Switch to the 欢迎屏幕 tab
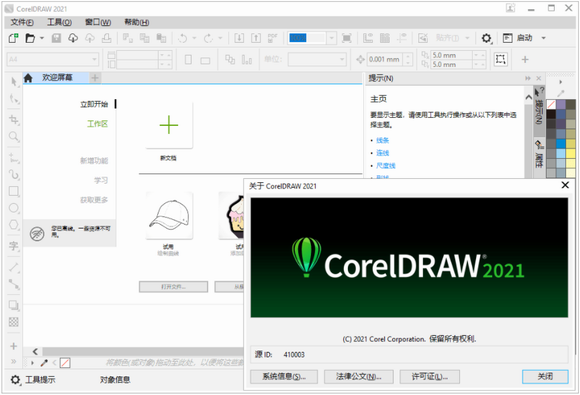Screen dimensions: 580x395 [x=57, y=78]
